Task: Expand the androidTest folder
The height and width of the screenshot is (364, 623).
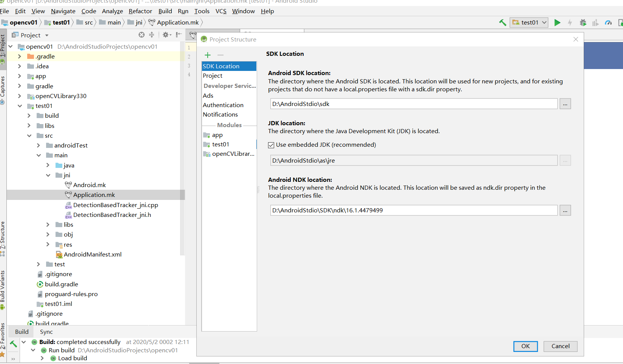Action: point(39,145)
